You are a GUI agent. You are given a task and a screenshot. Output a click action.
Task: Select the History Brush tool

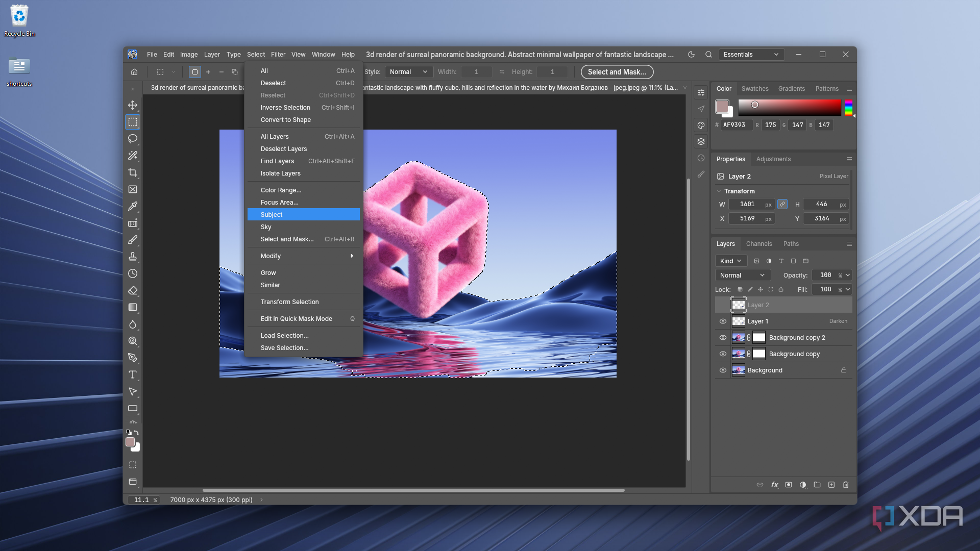tap(133, 273)
